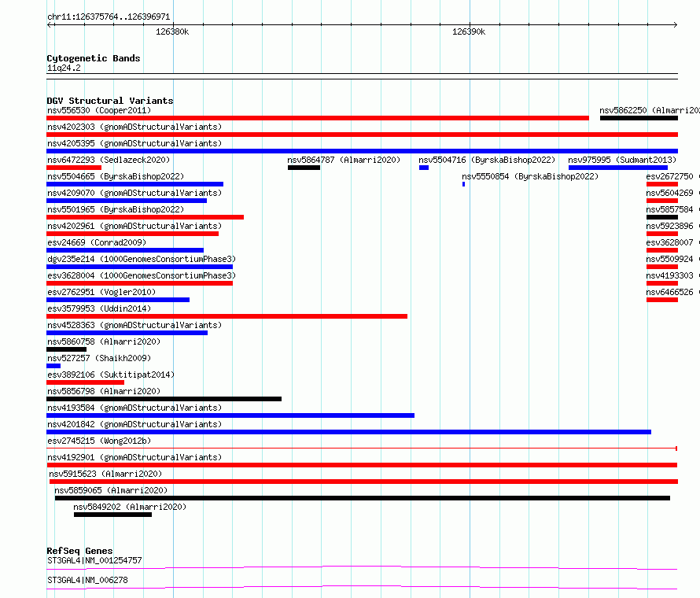Select the red bar of nsv556530
The image size is (700, 598).
pyautogui.click(x=318, y=118)
